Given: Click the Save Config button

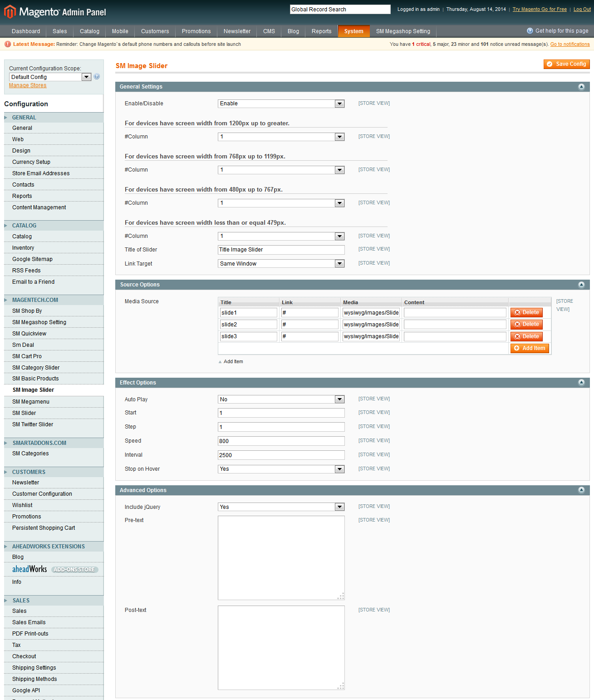Looking at the screenshot, I should [567, 64].
